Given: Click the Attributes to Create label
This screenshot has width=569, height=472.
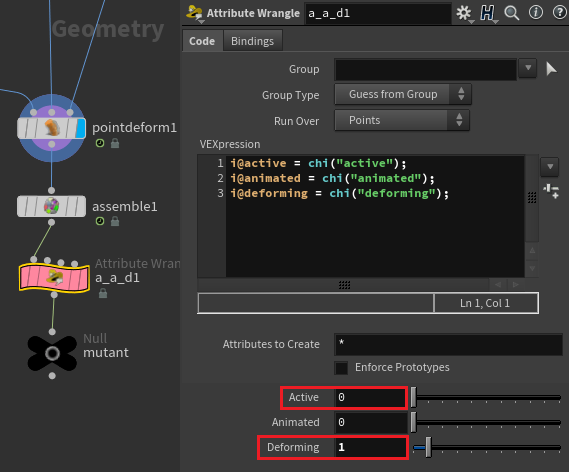Looking at the screenshot, I should [x=271, y=344].
